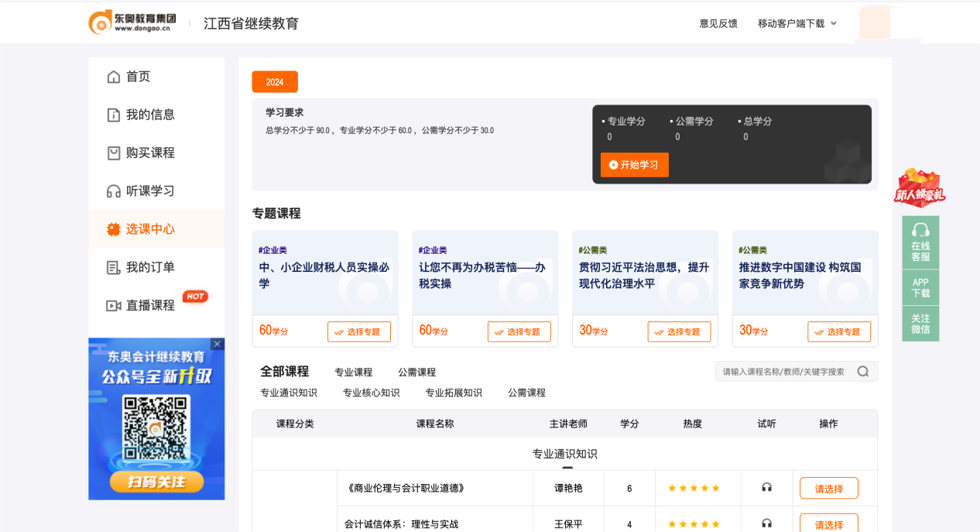Click the home icon in sidebar
Image resolution: width=980 pixels, height=532 pixels.
pyautogui.click(x=114, y=77)
